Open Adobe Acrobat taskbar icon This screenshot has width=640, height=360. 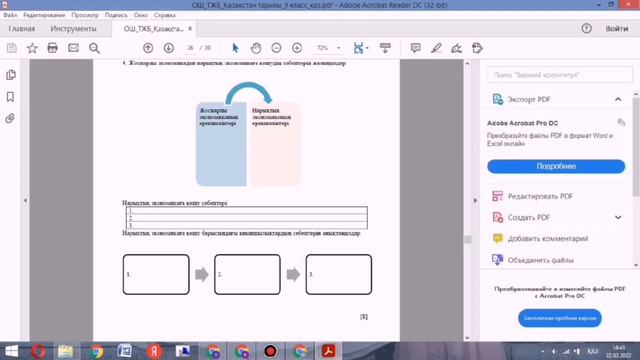(x=329, y=351)
